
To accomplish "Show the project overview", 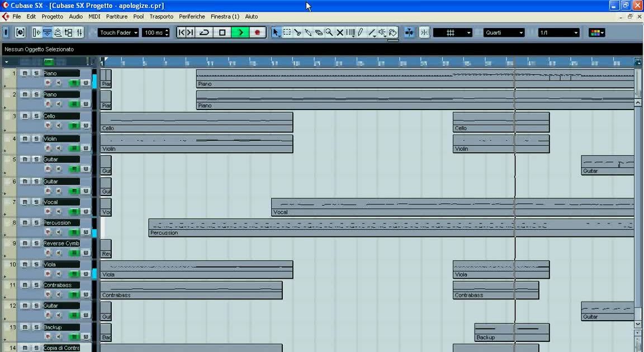I will (58, 32).
